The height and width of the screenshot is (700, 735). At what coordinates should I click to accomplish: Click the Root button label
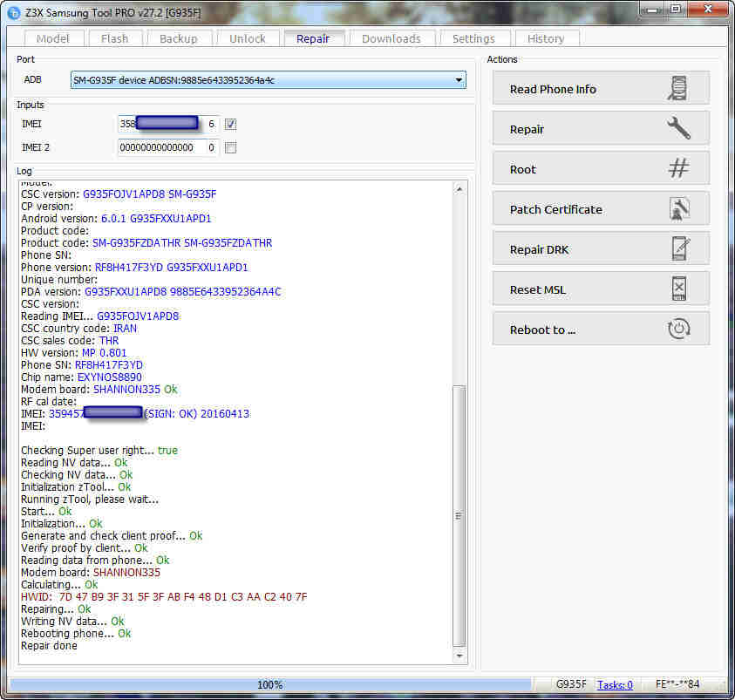click(522, 170)
